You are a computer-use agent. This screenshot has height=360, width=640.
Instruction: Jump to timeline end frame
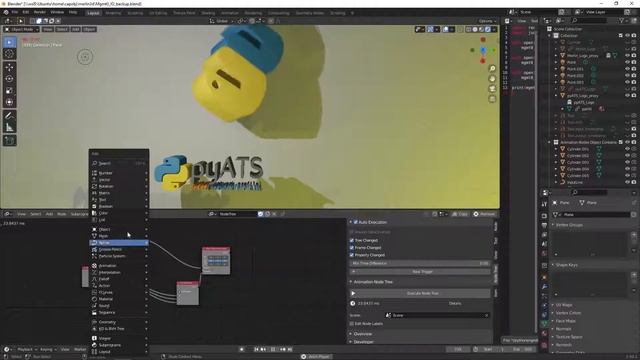[x=290, y=349]
